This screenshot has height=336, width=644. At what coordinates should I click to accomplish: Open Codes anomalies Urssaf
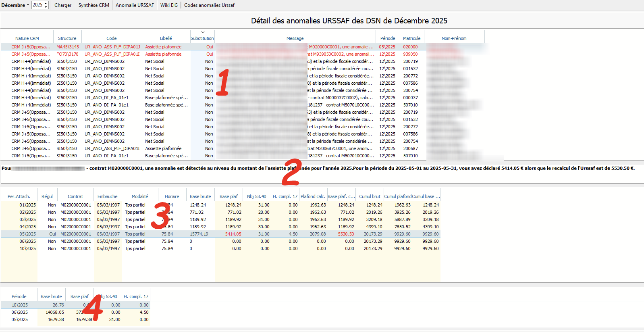pyautogui.click(x=209, y=5)
